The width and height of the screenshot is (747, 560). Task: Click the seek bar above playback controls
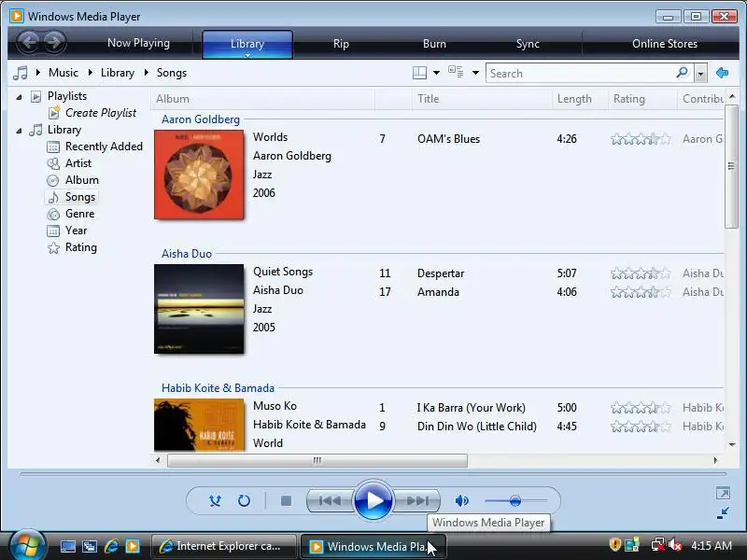coord(373,474)
